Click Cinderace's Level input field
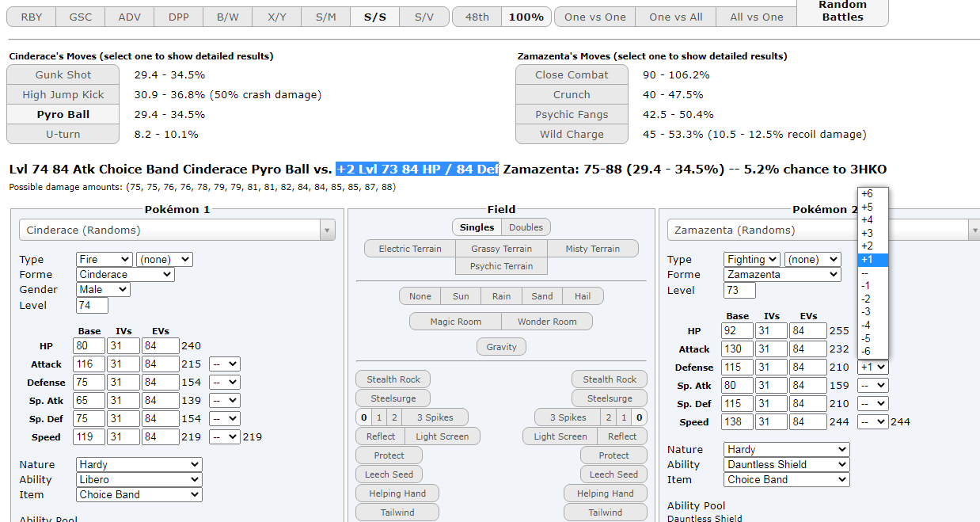 coord(92,306)
